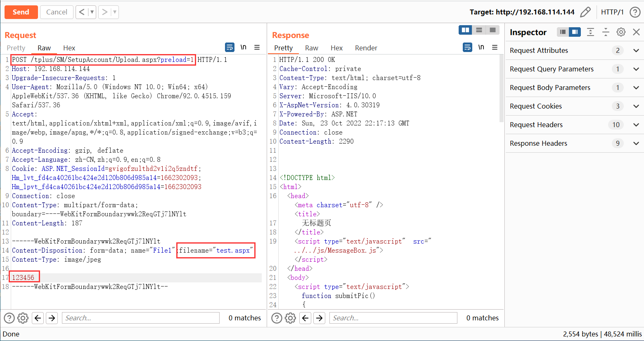Jump to previous match in Request search

(38, 318)
